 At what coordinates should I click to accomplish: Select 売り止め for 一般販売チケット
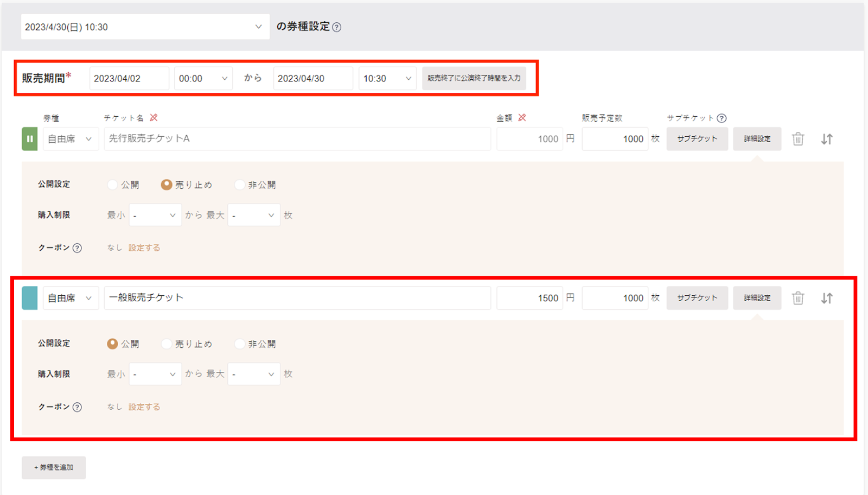pyautogui.click(x=166, y=343)
